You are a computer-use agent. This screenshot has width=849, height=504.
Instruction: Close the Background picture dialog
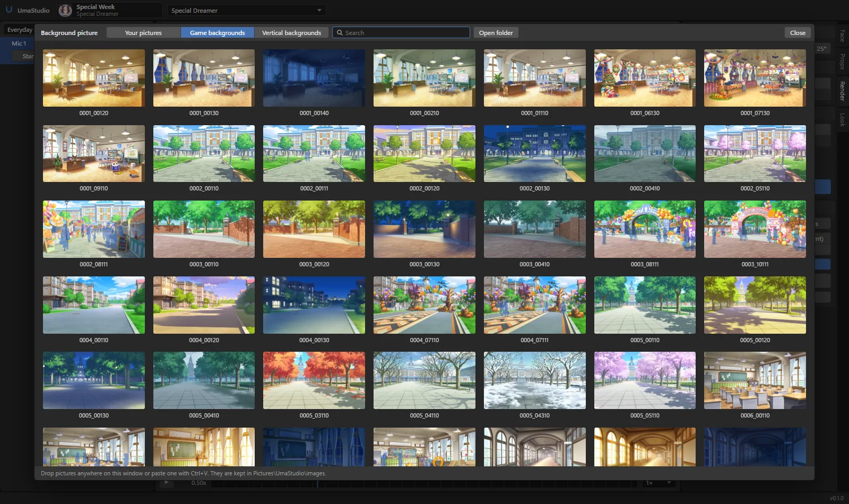click(x=798, y=33)
